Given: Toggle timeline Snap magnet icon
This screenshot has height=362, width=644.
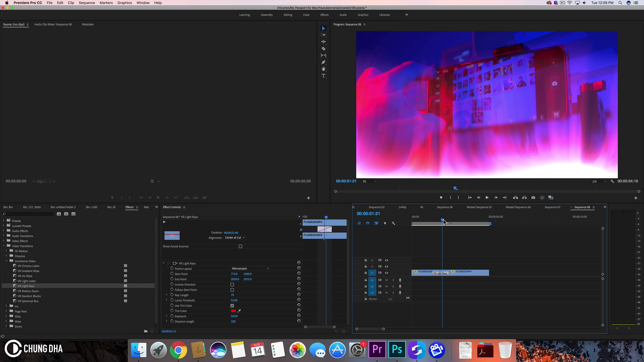Looking at the screenshot, I should pos(368,223).
